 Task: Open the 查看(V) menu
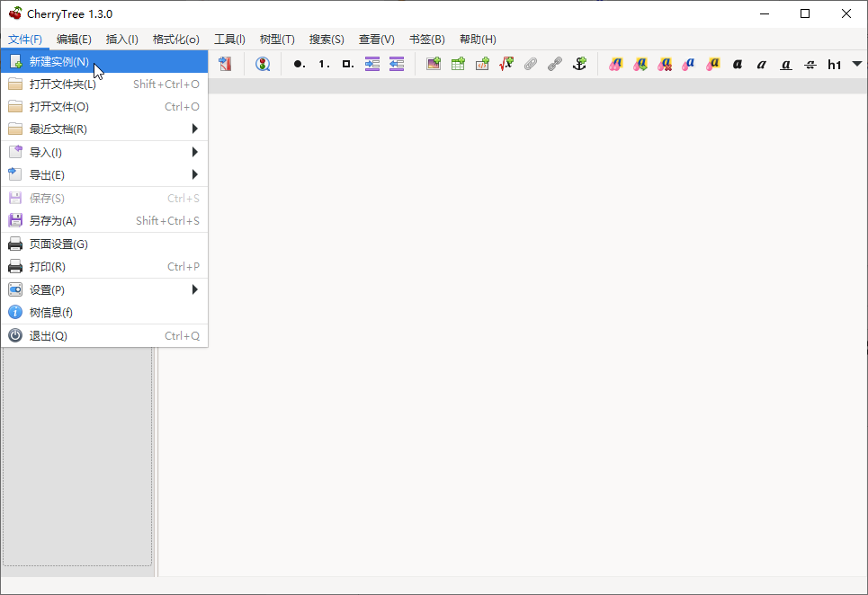[x=376, y=40]
